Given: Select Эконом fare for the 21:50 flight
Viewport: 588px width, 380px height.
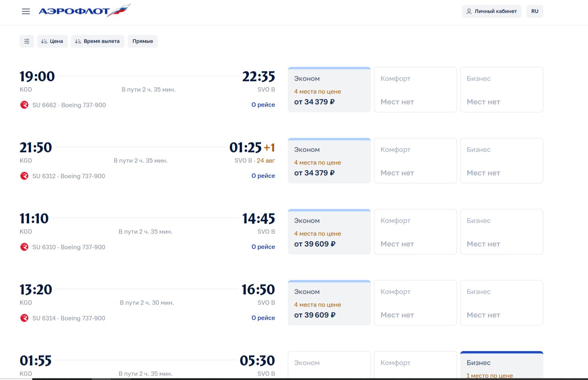Looking at the screenshot, I should point(329,161).
